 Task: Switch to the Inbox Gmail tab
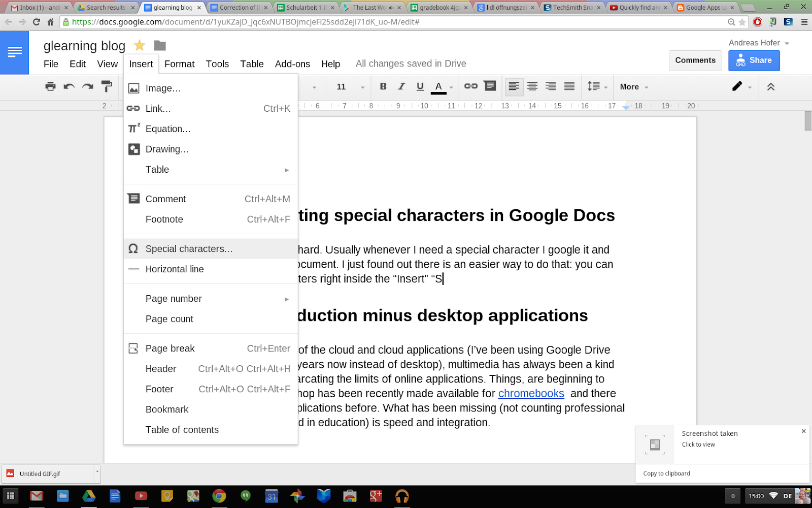tap(40, 8)
